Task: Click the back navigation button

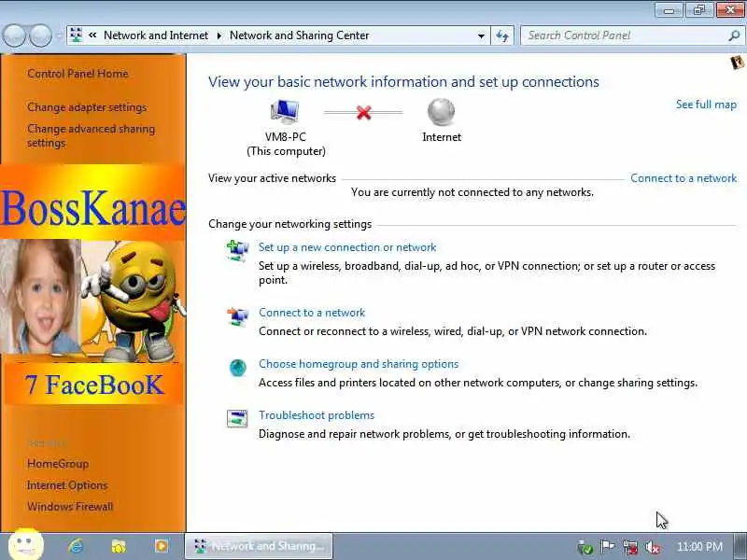Action: (15, 35)
